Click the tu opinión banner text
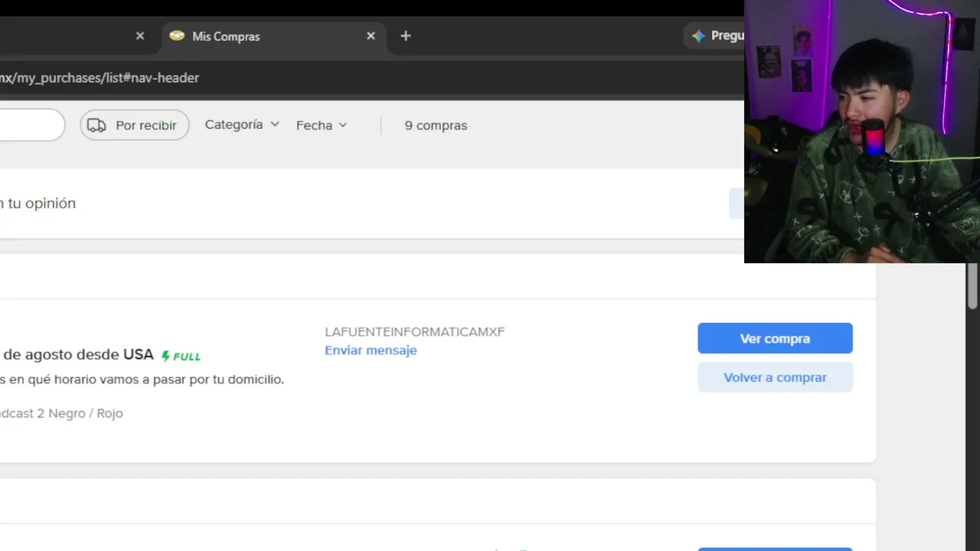 38,204
